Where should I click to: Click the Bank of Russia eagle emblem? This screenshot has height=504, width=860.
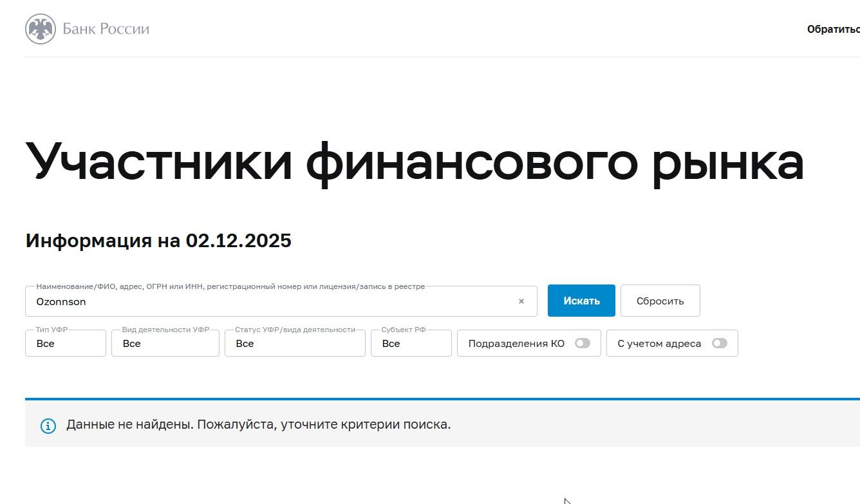click(x=40, y=29)
